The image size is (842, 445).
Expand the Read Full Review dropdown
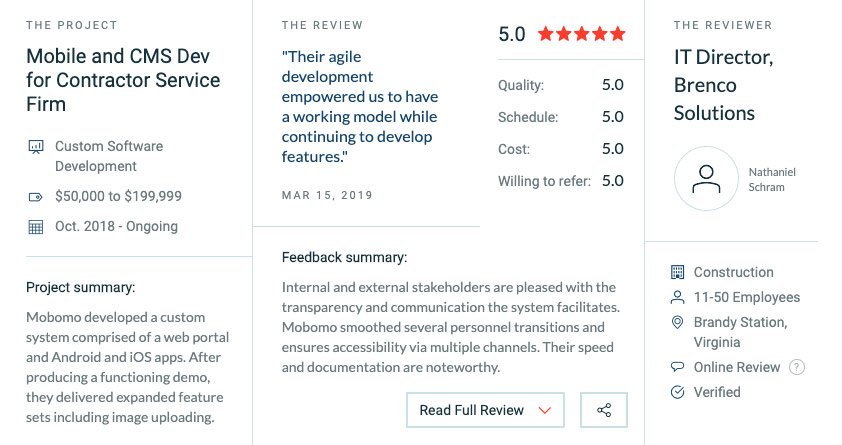(485, 410)
